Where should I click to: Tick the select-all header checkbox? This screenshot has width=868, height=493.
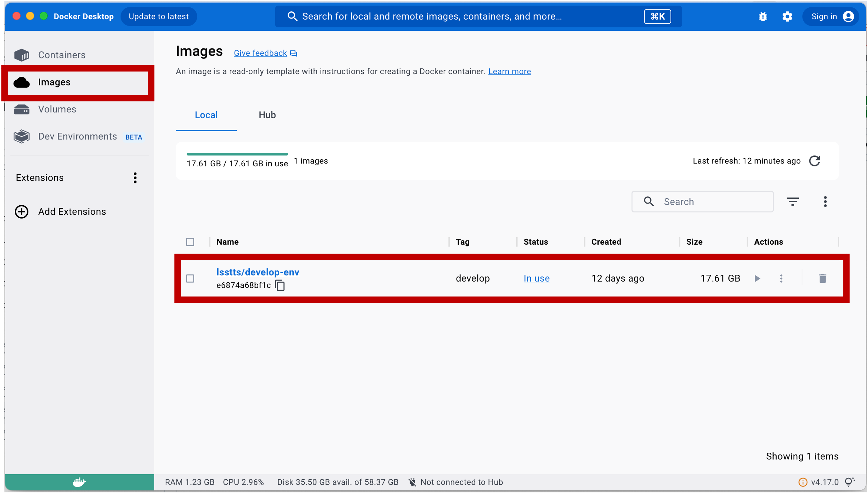point(190,242)
